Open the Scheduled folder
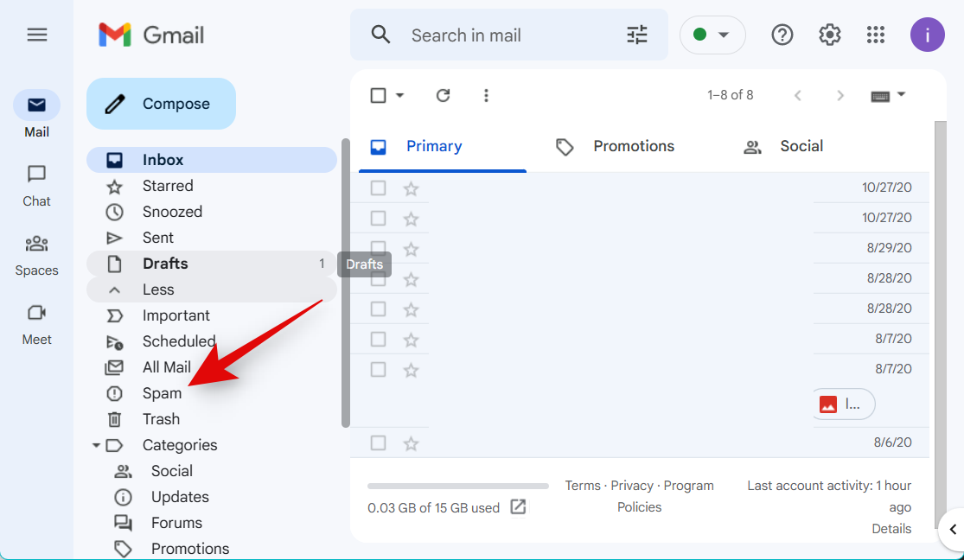 [x=212, y=341]
